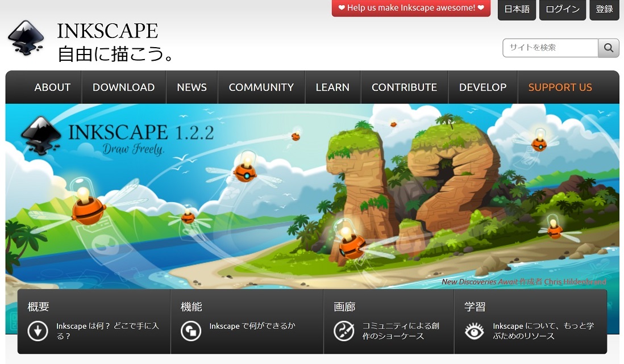Open the ABOUT menu
The height and width of the screenshot is (364, 624).
(52, 87)
